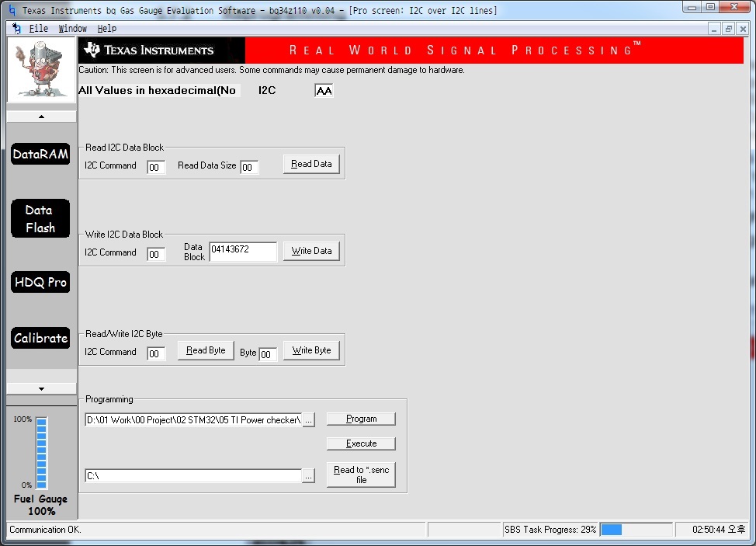Click the Texas Instruments logo banner
756x546 pixels.
click(x=161, y=50)
